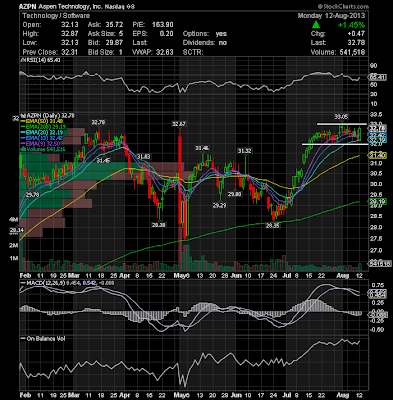Image resolution: width=393 pixels, height=400 pixels.
Task: Click the 28.35 June low annotation
Action: [273, 226]
